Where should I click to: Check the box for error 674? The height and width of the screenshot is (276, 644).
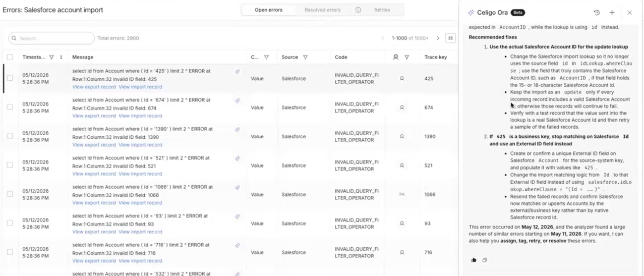[10, 107]
